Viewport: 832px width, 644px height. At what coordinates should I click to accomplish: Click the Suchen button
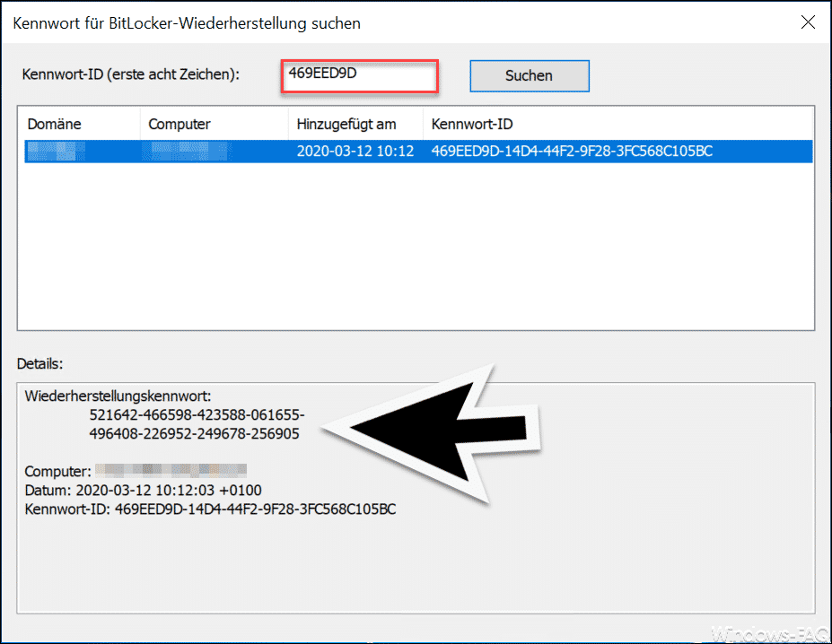click(x=529, y=76)
